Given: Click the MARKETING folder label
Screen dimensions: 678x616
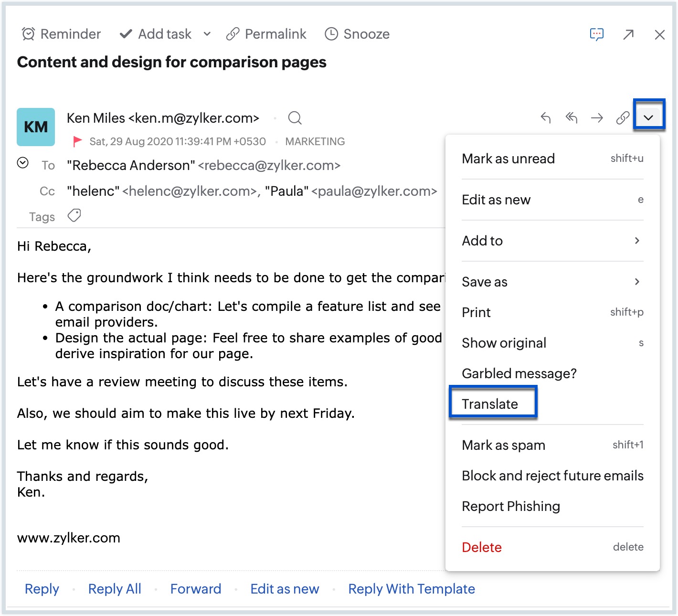Looking at the screenshot, I should pyautogui.click(x=315, y=141).
